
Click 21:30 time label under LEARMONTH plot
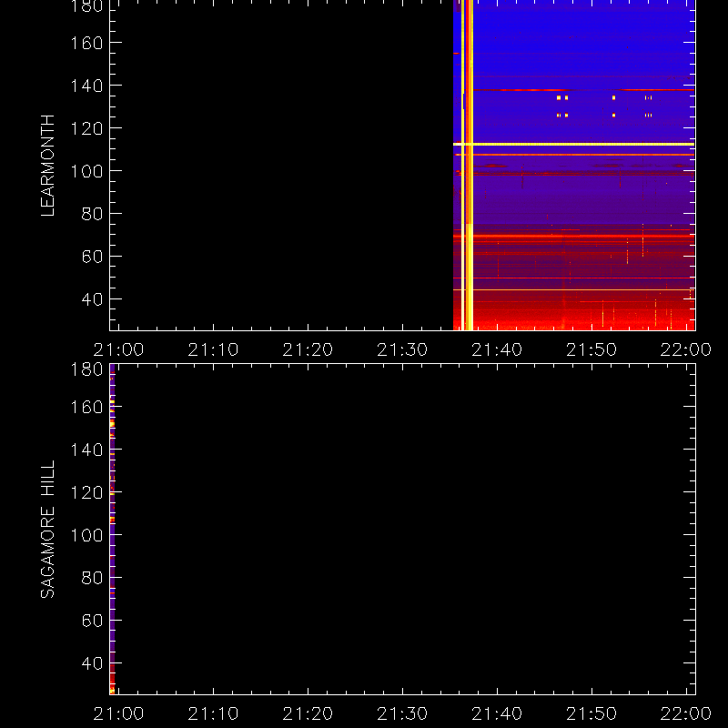402,349
